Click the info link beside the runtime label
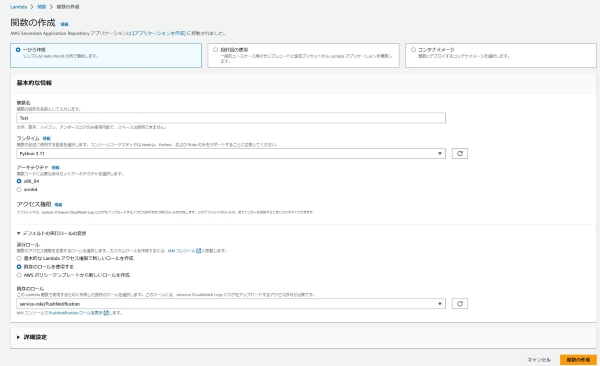Viewport: 600px width, 366px height. (x=46, y=138)
